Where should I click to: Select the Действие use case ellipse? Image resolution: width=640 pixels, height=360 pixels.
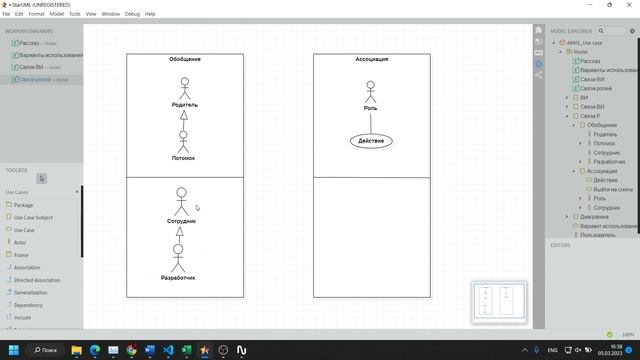[x=371, y=141]
